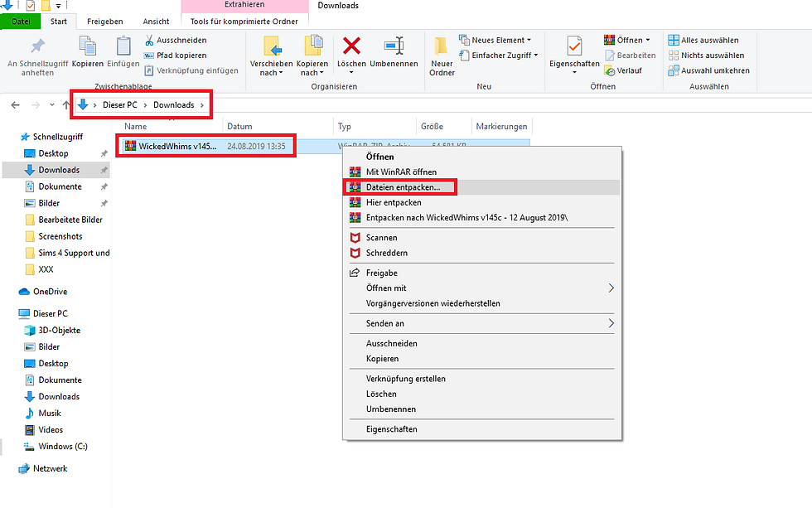Open Sims 4 Support folder in sidebar
The width and height of the screenshot is (812, 508).
tap(74, 253)
